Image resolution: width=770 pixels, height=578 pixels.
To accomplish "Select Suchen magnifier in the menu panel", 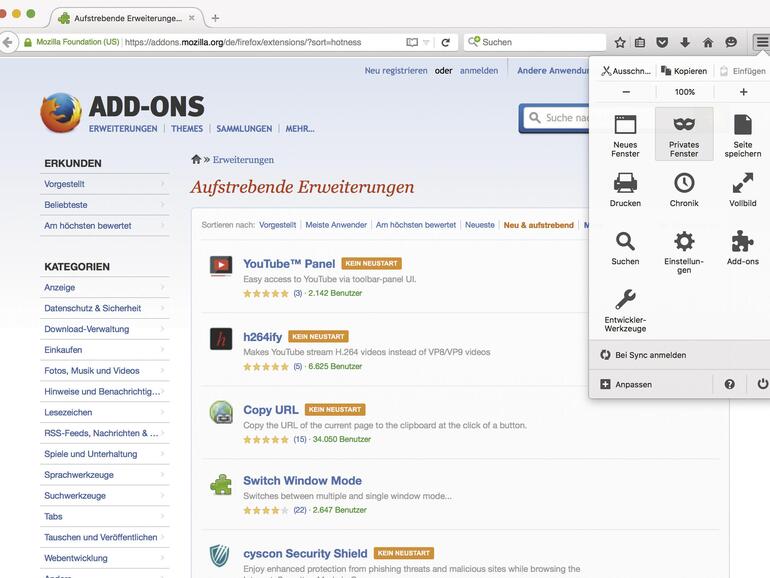I will (625, 241).
